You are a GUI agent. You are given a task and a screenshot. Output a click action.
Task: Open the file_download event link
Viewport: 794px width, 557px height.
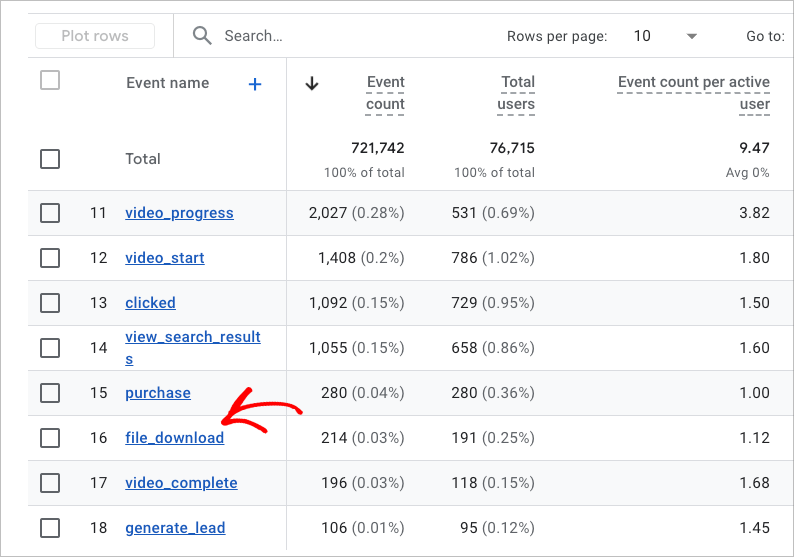click(x=174, y=438)
